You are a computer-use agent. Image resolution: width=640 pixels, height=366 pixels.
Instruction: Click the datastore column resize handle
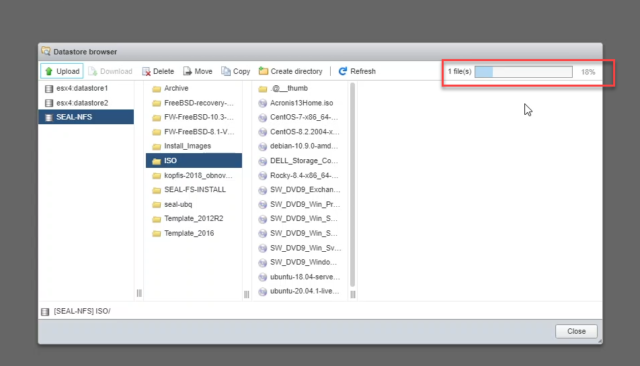tap(139, 293)
